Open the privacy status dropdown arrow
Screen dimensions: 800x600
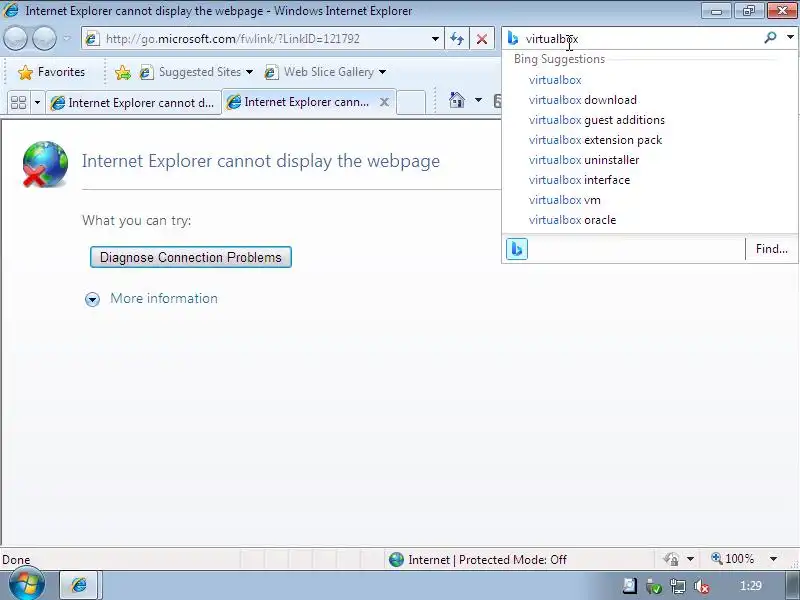[x=690, y=559]
